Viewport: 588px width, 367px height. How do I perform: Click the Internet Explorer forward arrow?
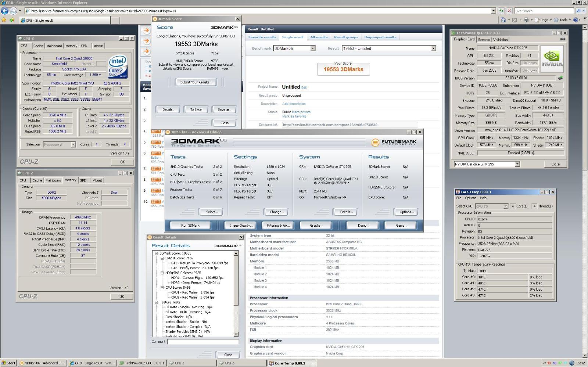[x=13, y=11]
